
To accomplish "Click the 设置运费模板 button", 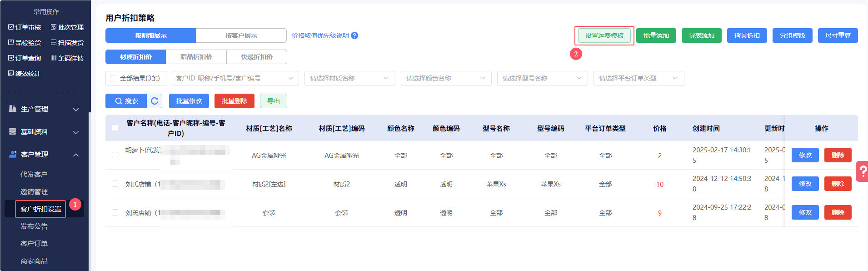I will 604,35.
